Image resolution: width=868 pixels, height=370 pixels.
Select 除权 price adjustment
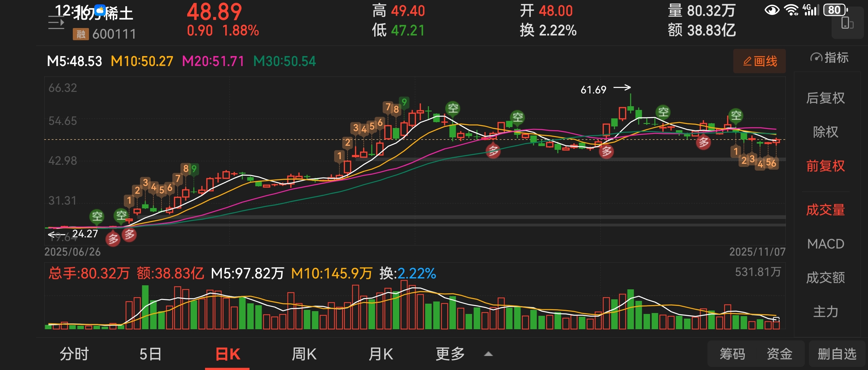825,132
